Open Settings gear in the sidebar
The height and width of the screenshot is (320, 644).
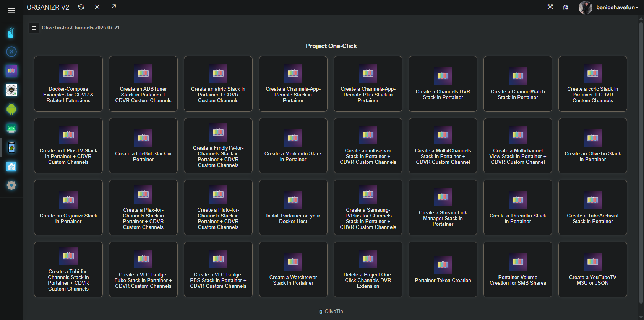click(x=11, y=186)
